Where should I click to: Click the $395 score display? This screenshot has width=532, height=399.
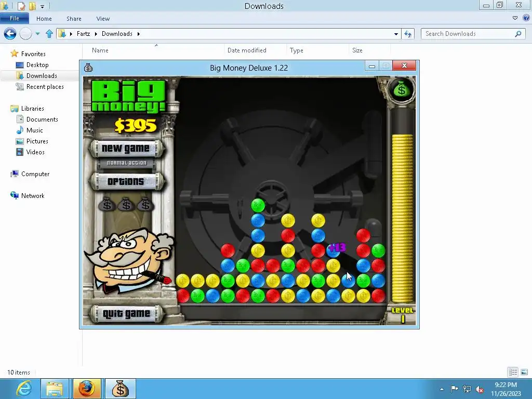(x=136, y=126)
